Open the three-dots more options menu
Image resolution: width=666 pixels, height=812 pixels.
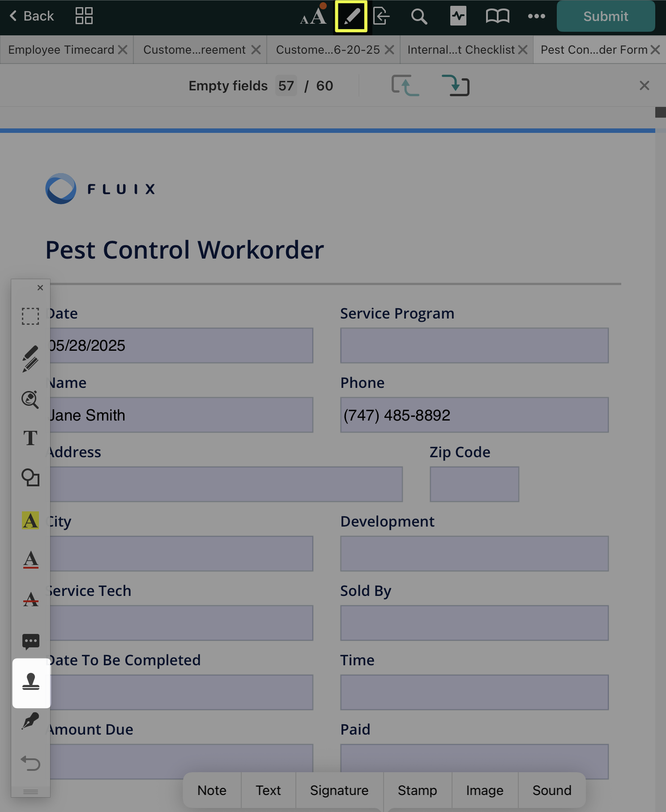point(536,17)
